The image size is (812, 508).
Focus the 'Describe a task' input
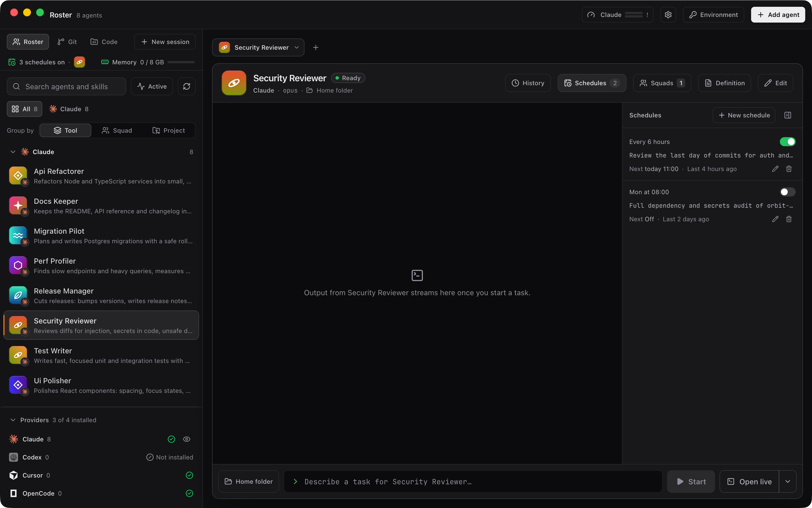[473, 481]
